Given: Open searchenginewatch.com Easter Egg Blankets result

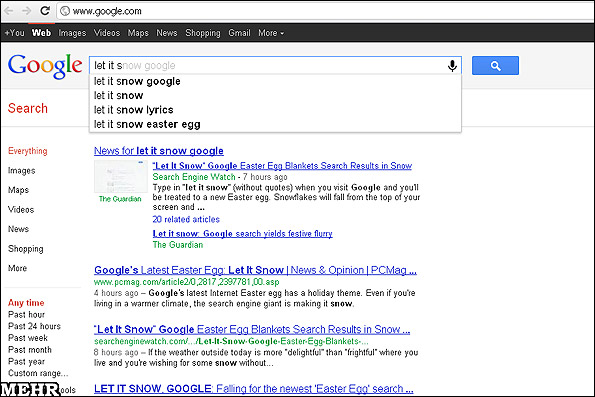Looking at the screenshot, I should point(252,329).
